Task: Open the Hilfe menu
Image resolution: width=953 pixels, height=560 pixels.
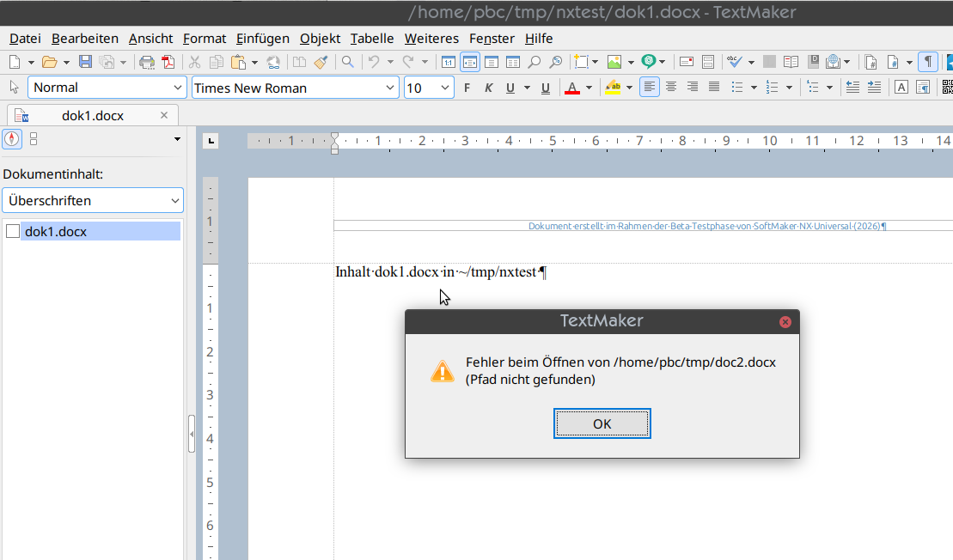Action: coord(539,39)
